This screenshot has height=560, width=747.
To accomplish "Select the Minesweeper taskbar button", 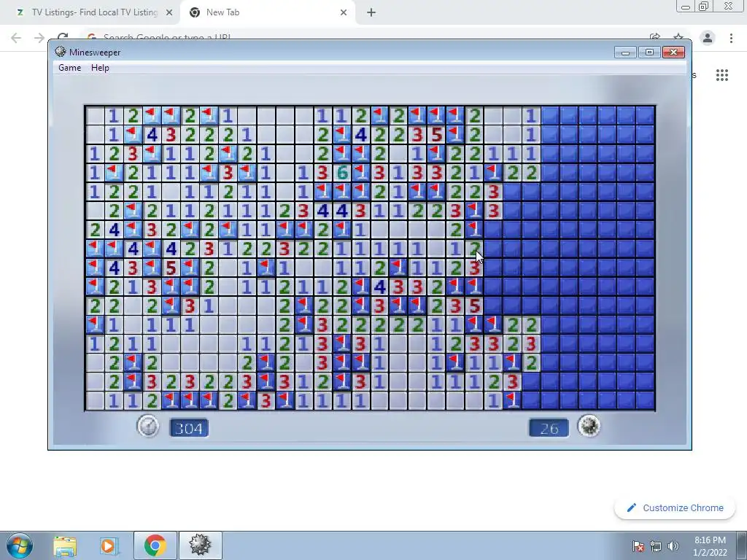I will [200, 545].
